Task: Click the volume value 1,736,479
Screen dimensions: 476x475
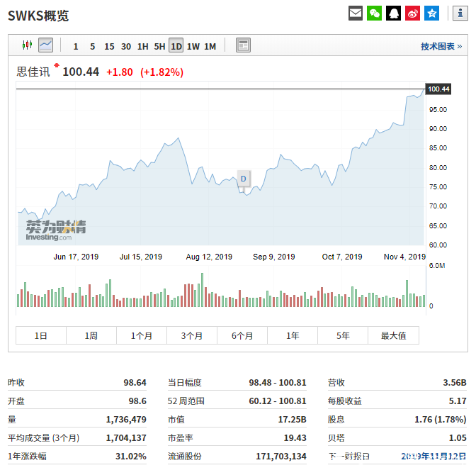Action: [x=126, y=420]
